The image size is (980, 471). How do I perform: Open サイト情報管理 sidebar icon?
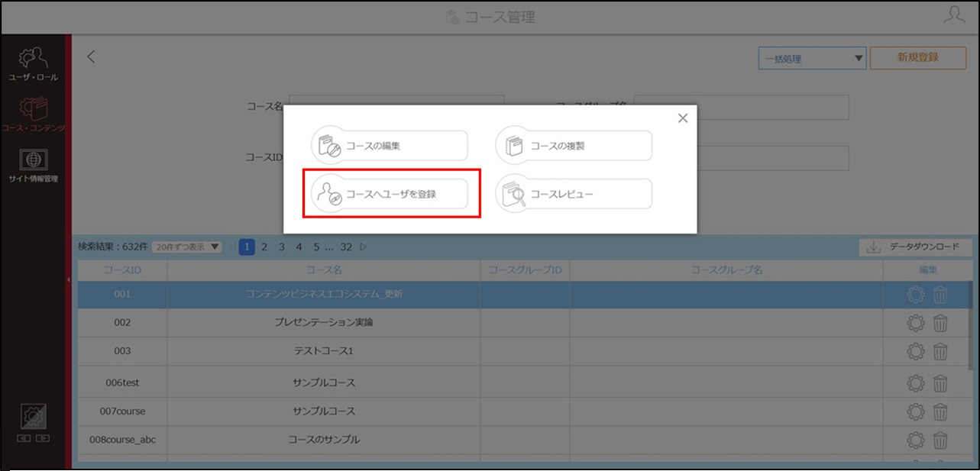pos(33,166)
